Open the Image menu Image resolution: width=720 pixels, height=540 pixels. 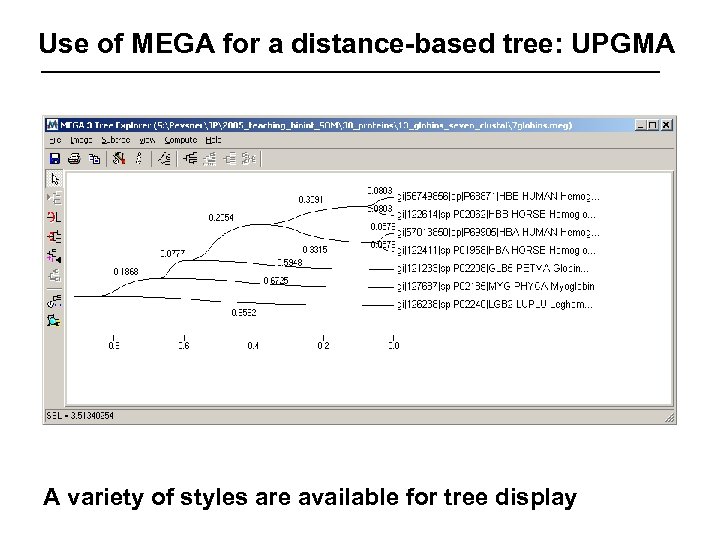click(81, 140)
